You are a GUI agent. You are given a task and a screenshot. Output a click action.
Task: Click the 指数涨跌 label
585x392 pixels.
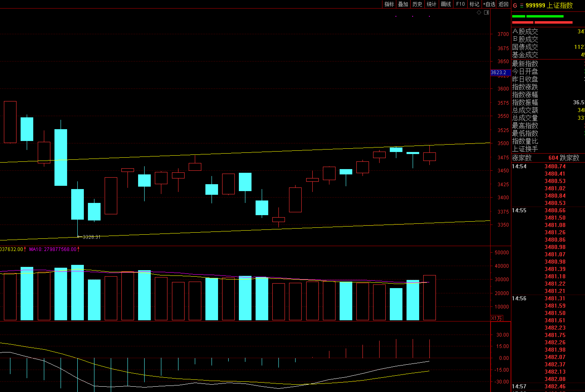(525, 87)
